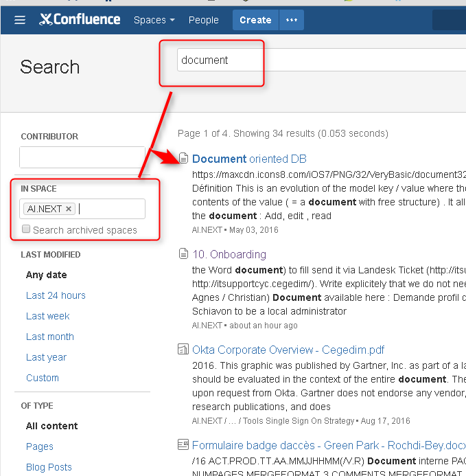This screenshot has width=466, height=476.
Task: Open the hamburger sidebar menu icon
Action: pos(20,20)
